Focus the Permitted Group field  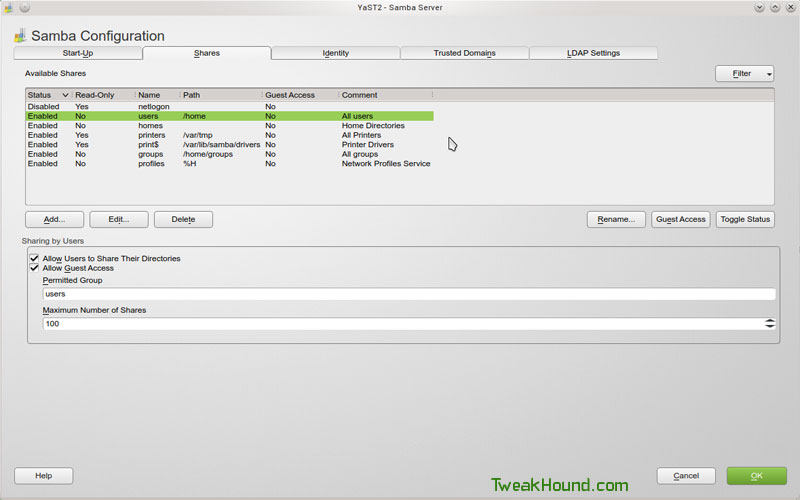pos(409,294)
